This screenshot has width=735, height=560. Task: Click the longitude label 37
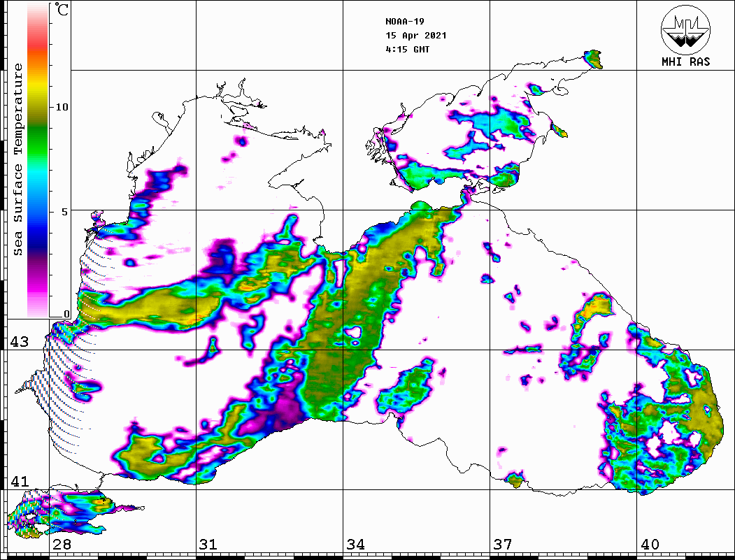[x=503, y=545]
